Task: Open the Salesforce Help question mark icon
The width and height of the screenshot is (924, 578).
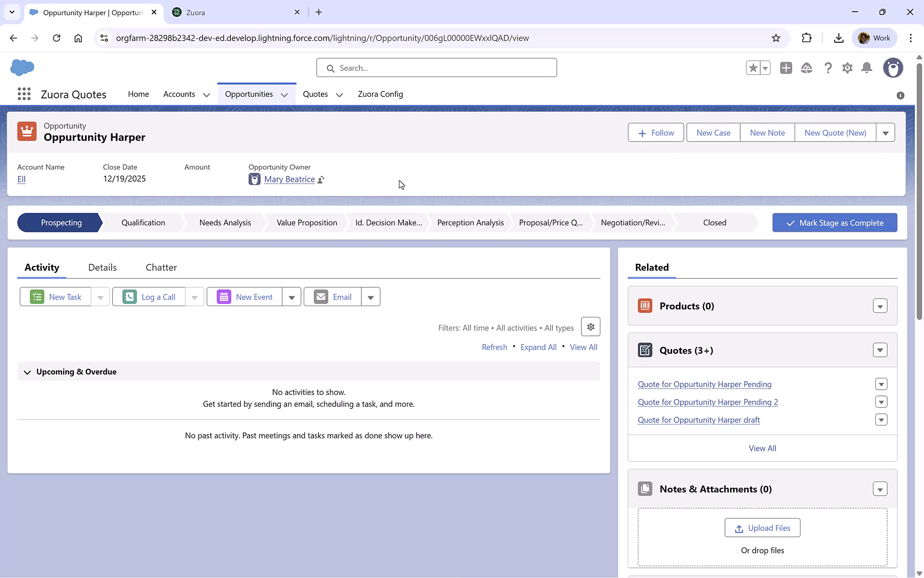Action: click(x=828, y=68)
